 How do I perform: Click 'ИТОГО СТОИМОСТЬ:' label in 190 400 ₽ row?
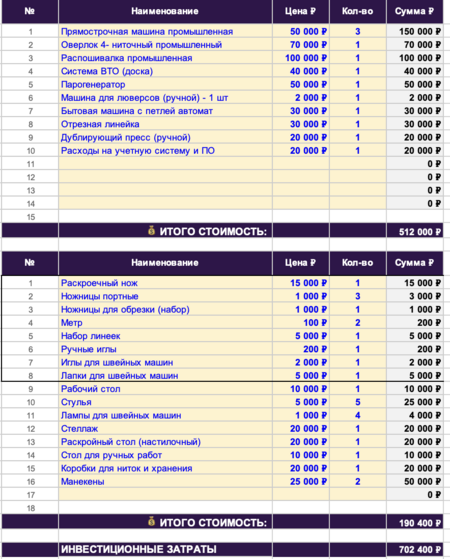tap(213, 523)
